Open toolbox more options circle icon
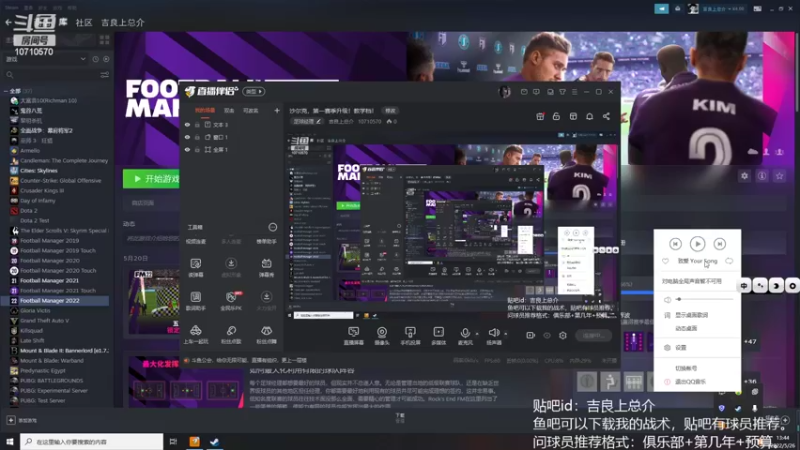Screen dimensions: 800x450 (272, 227)
